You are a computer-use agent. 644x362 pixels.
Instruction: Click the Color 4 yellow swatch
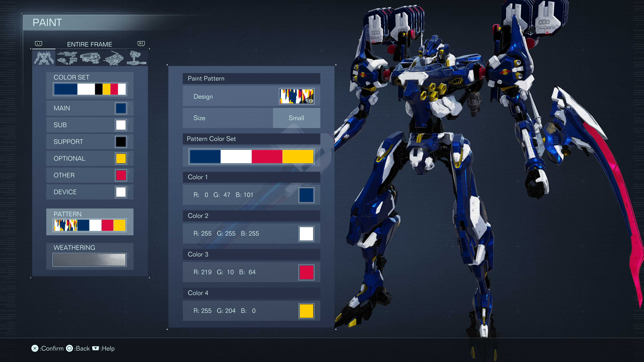[x=306, y=311]
